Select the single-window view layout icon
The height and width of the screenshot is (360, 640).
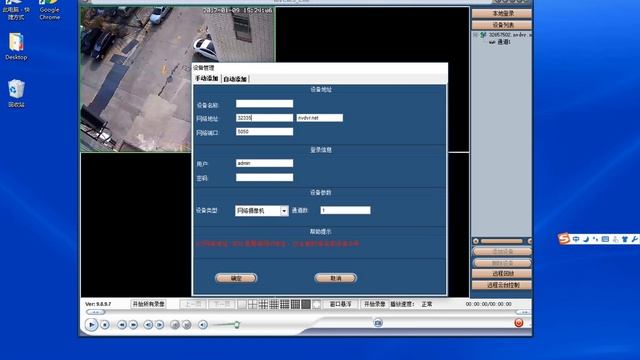(x=242, y=304)
